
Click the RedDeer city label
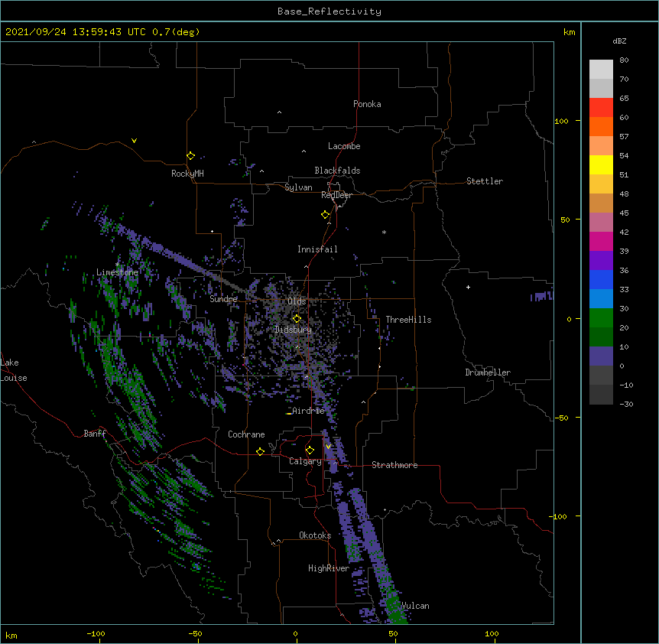336,195
